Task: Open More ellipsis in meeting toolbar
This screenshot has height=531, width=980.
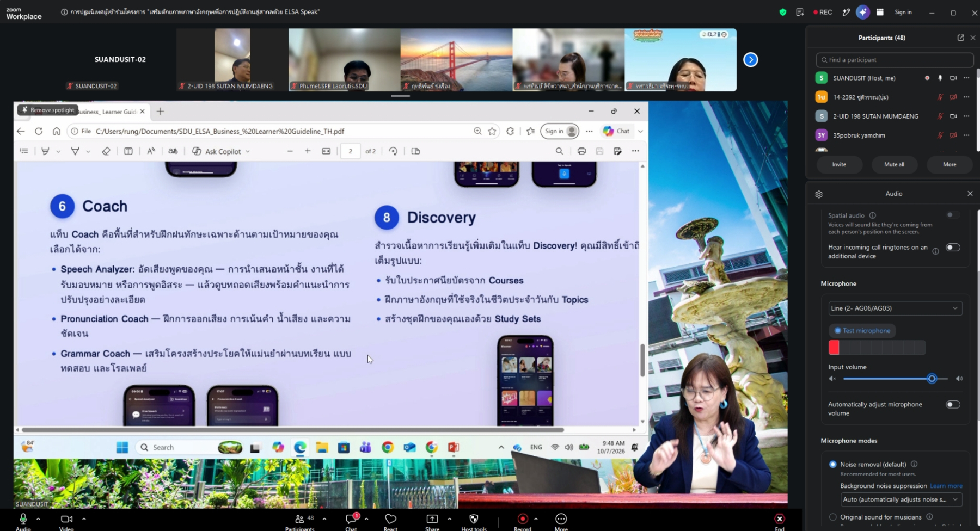Action: (x=561, y=518)
